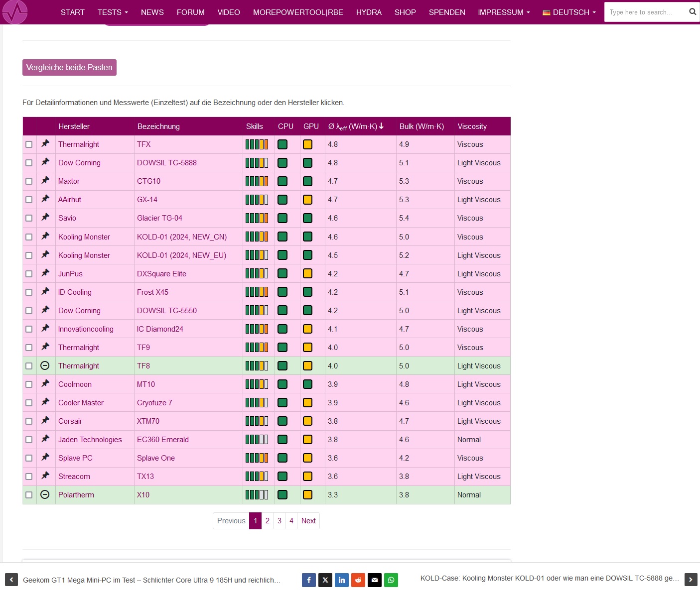Check the box for Cooler Master Cryofuze 7

coord(29,403)
